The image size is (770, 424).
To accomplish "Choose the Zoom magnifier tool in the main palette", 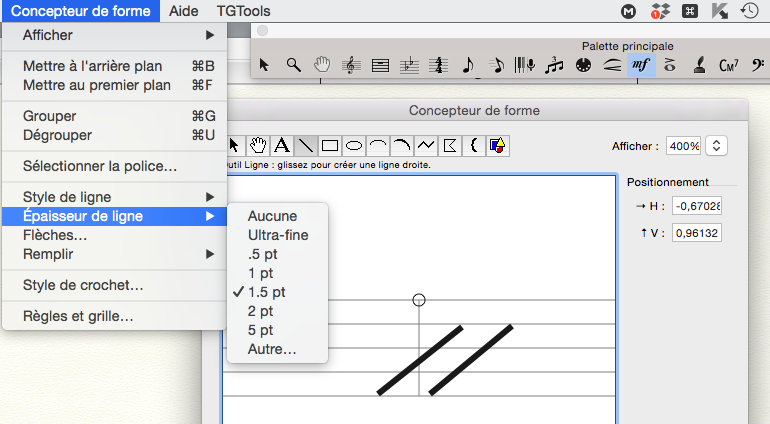I will tap(294, 65).
